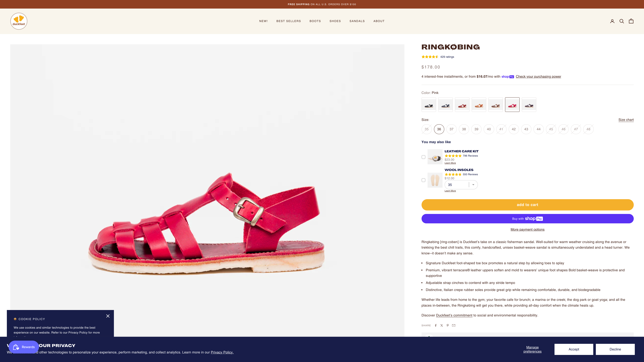Select the crossed-out size 41
644x362 pixels.
pyautogui.click(x=501, y=129)
